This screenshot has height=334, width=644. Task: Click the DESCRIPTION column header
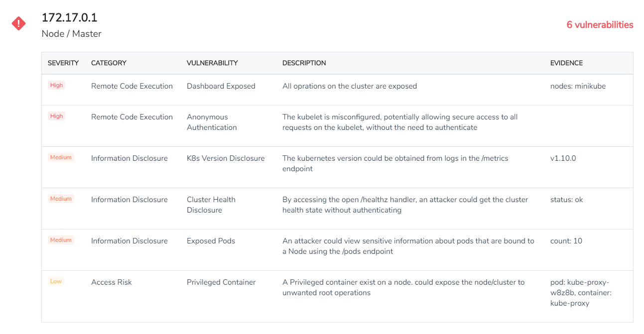click(304, 63)
